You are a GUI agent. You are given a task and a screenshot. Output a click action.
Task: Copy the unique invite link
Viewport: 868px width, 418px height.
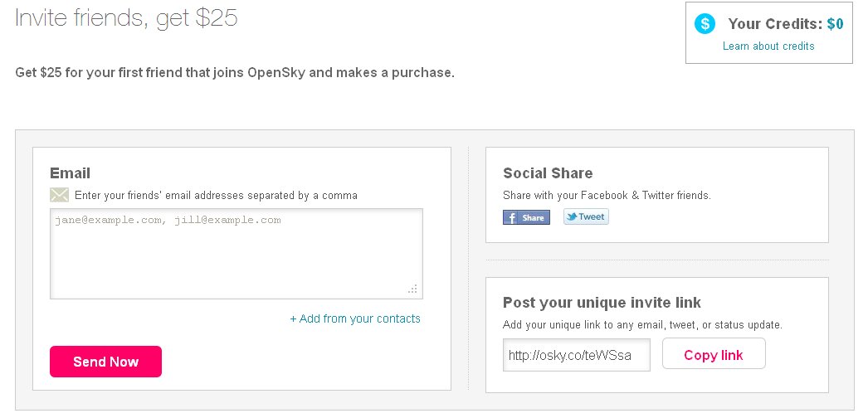(714, 355)
